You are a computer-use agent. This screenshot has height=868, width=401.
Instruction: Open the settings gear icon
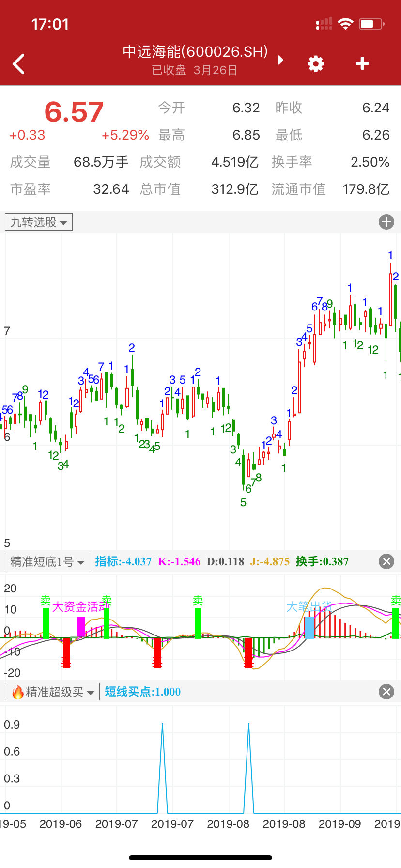[x=316, y=64]
